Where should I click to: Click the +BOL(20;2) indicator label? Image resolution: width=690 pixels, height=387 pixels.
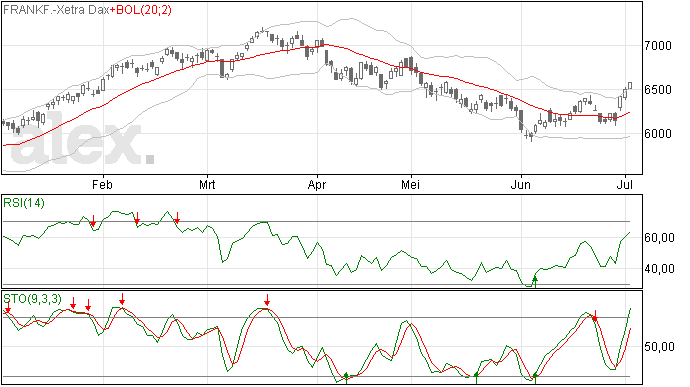pos(141,10)
